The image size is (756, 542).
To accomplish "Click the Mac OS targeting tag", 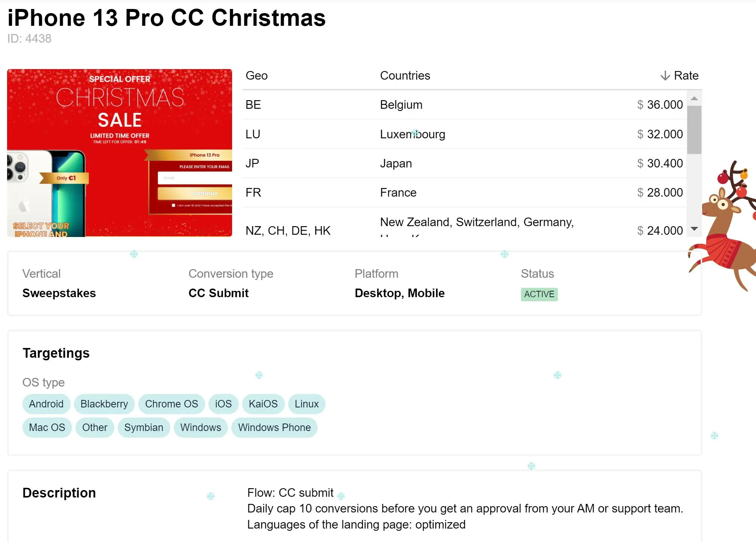I will point(47,428).
